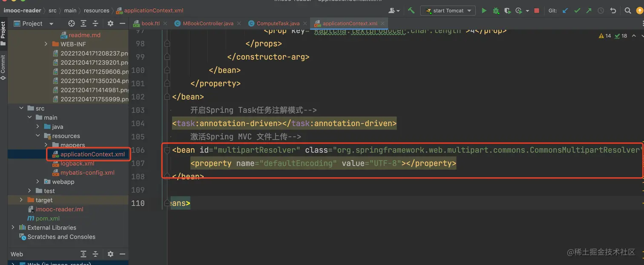Expand all nodes in the Project panel
This screenshot has height=265, width=644.
pyautogui.click(x=83, y=23)
